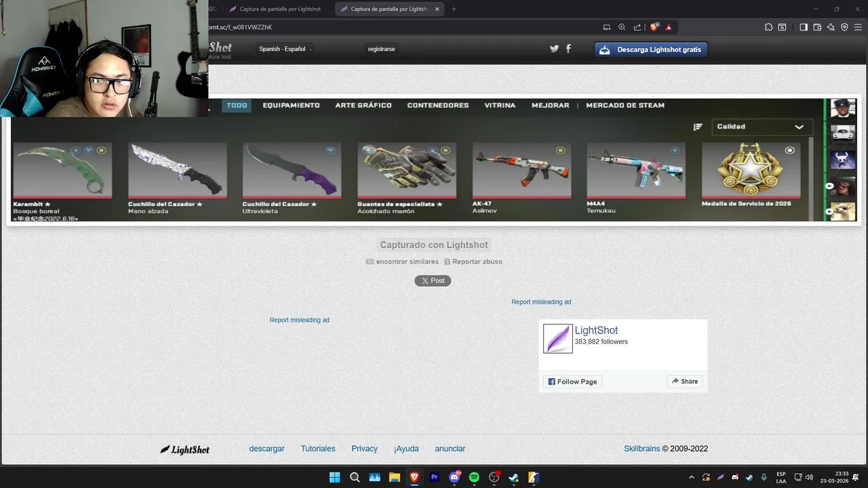This screenshot has height=488, width=868.
Task: Open the Brave Shields icon in address bar
Action: (654, 27)
